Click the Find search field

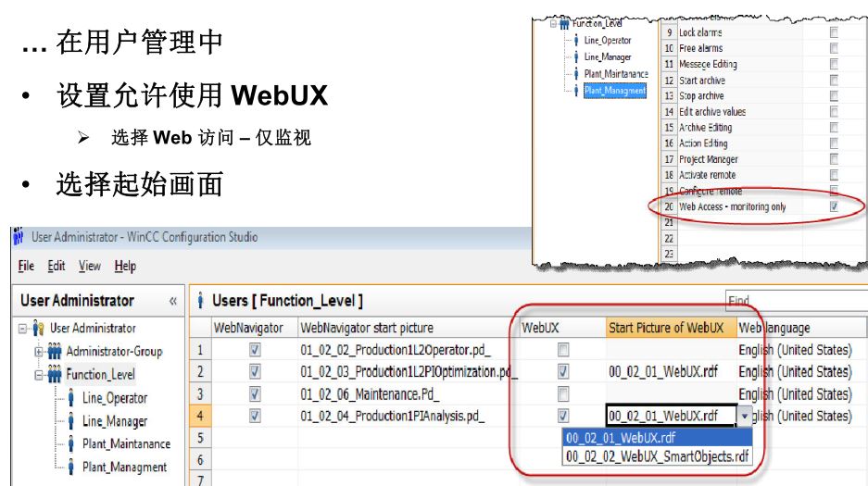tap(796, 301)
